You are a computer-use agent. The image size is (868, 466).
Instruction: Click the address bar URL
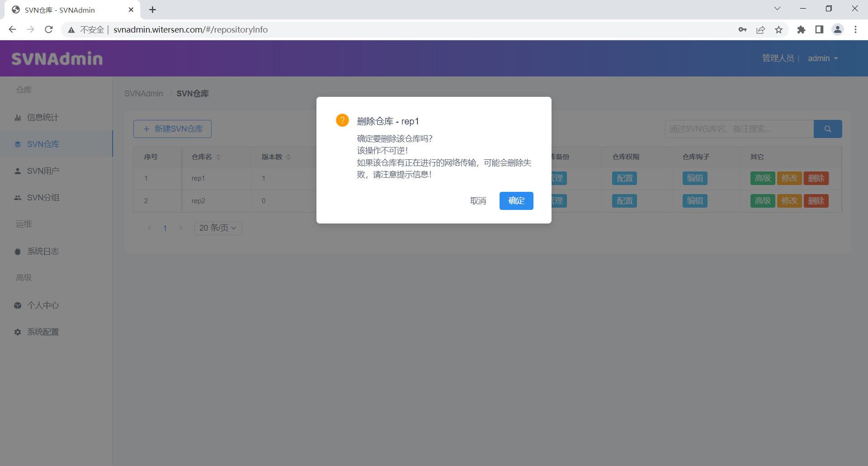point(190,29)
